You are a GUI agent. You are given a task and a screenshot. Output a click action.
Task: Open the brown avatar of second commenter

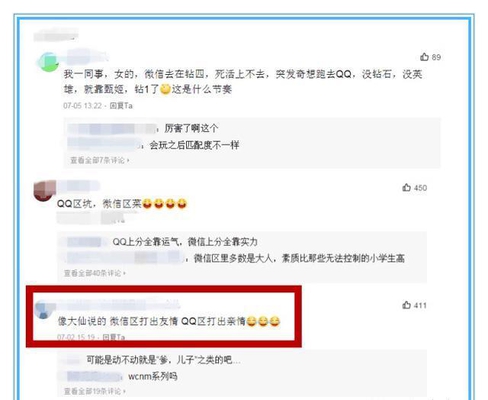tap(44, 190)
